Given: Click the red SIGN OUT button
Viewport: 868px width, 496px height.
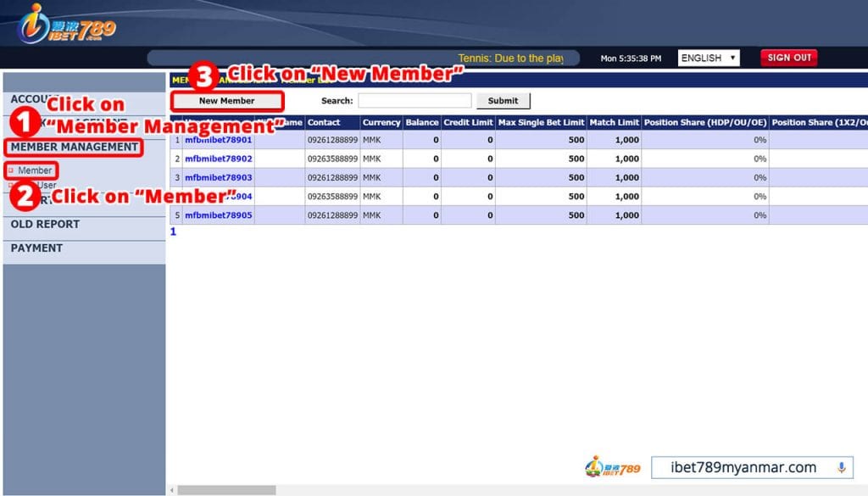Looking at the screenshot, I should (788, 58).
